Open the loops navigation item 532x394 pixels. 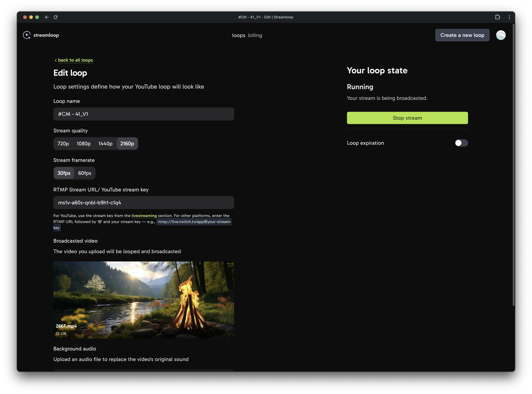coord(239,35)
